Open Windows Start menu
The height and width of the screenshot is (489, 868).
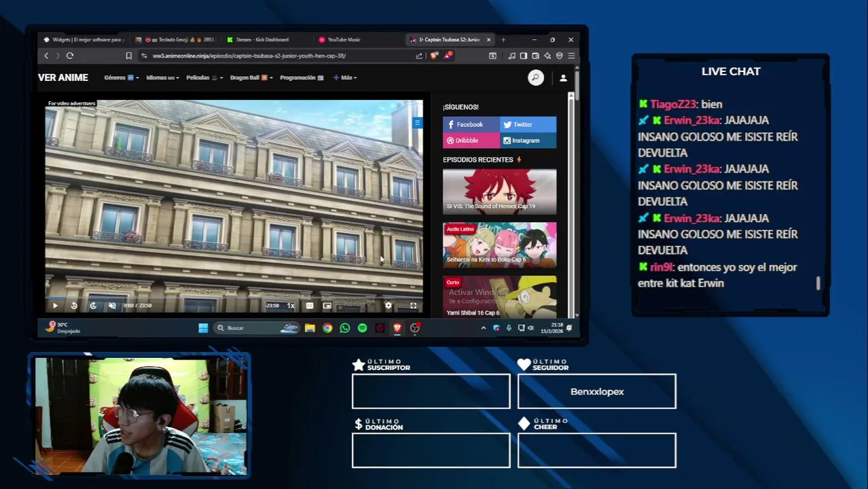coord(203,328)
